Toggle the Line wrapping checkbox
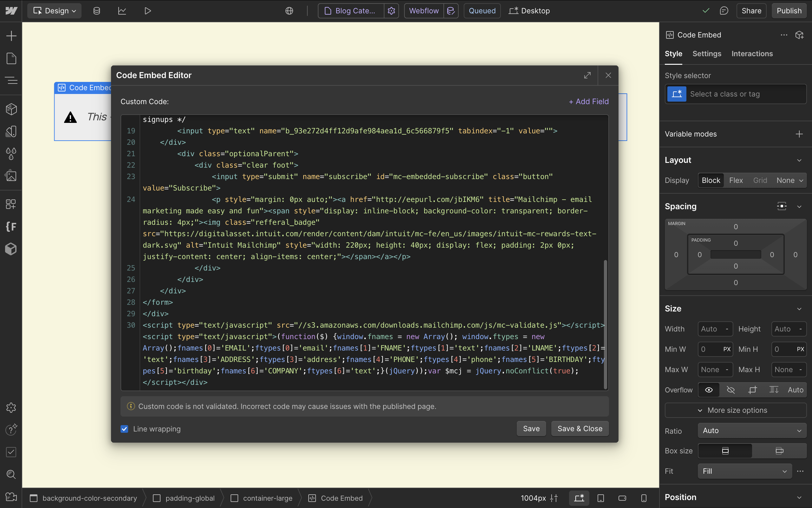The width and height of the screenshot is (812, 508). [x=124, y=429]
